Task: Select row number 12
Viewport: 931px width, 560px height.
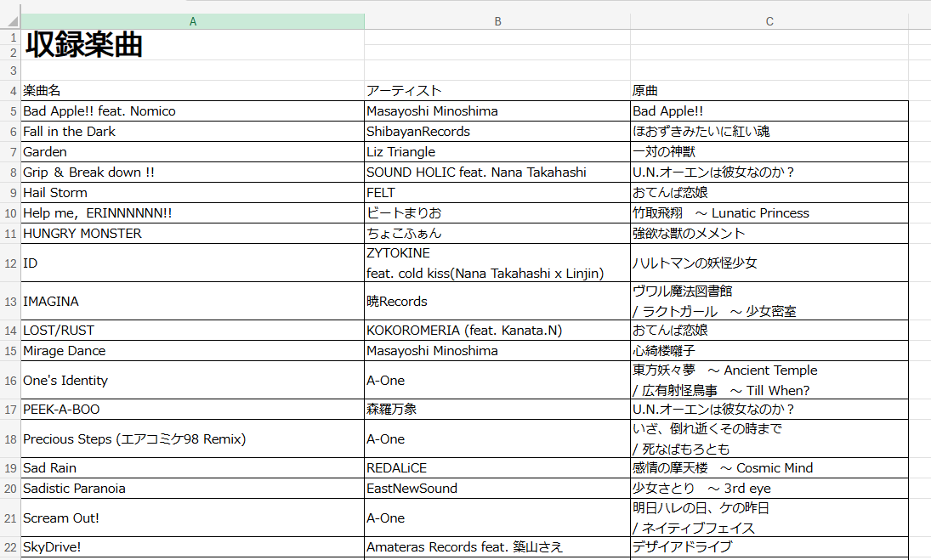Action: 10,263
